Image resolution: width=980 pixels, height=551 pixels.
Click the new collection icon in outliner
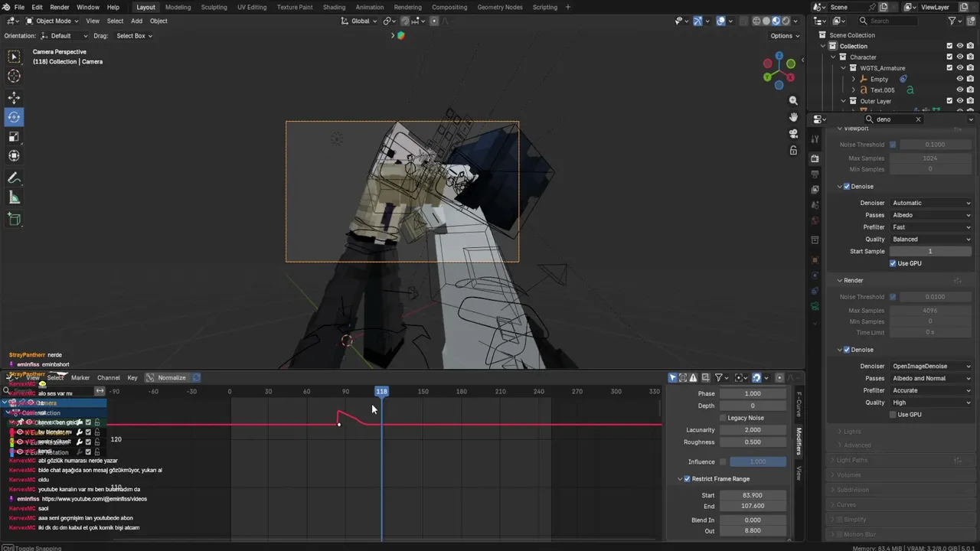click(971, 21)
